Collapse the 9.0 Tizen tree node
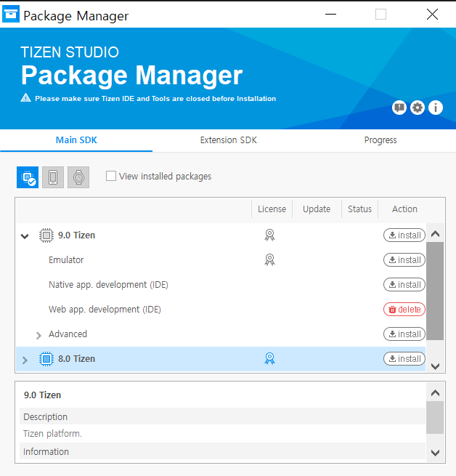This screenshot has height=476, width=456. [25, 236]
